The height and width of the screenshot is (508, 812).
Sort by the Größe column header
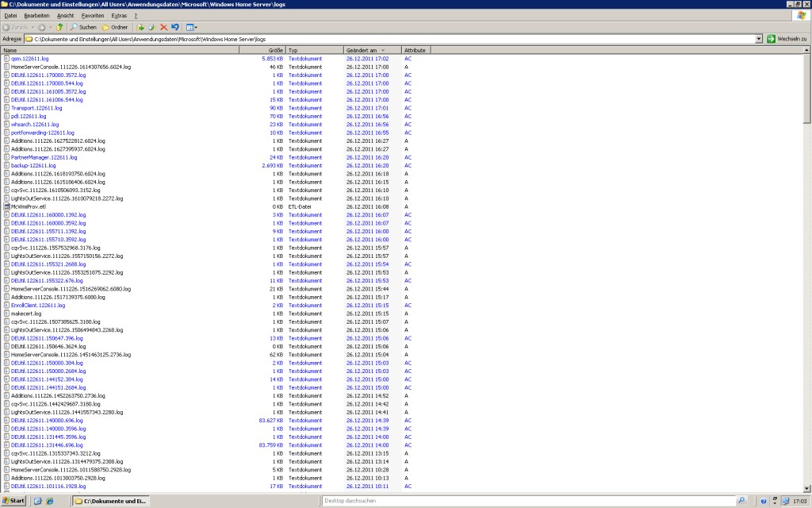tap(262, 50)
